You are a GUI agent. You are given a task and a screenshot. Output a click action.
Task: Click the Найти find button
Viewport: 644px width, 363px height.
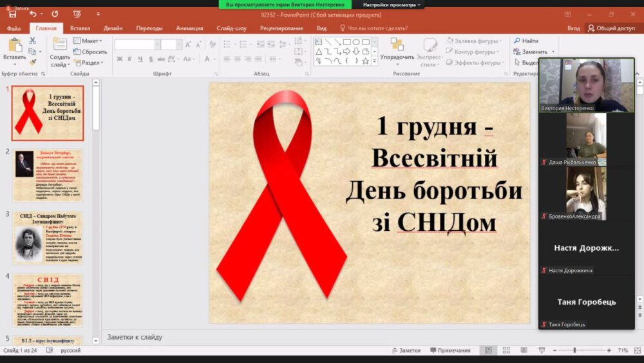(526, 41)
